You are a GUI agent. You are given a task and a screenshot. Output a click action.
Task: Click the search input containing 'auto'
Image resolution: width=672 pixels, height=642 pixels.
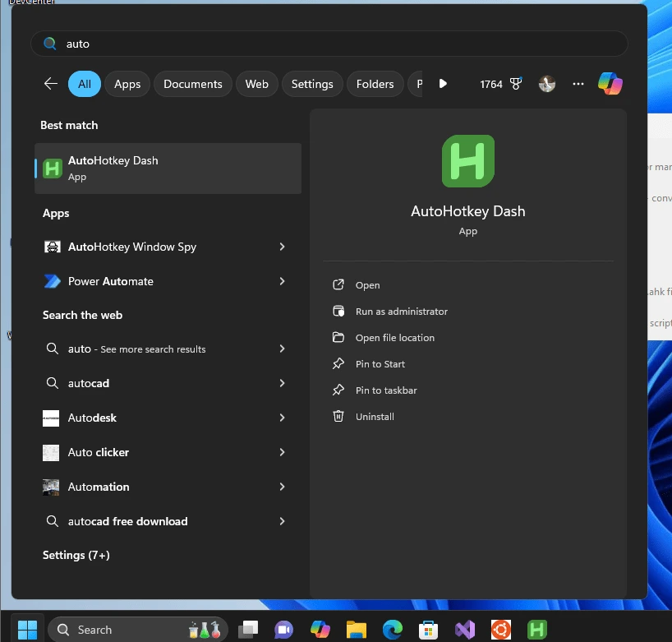tap(329, 44)
